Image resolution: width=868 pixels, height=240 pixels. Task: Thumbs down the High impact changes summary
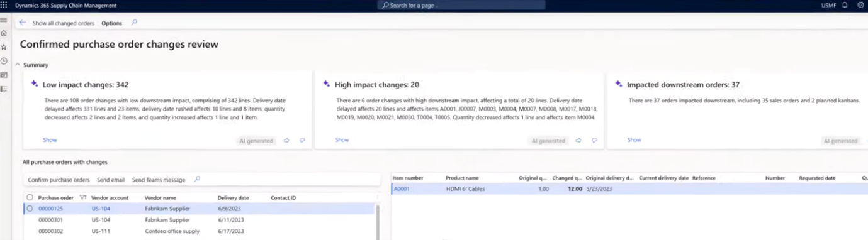pyautogui.click(x=594, y=141)
